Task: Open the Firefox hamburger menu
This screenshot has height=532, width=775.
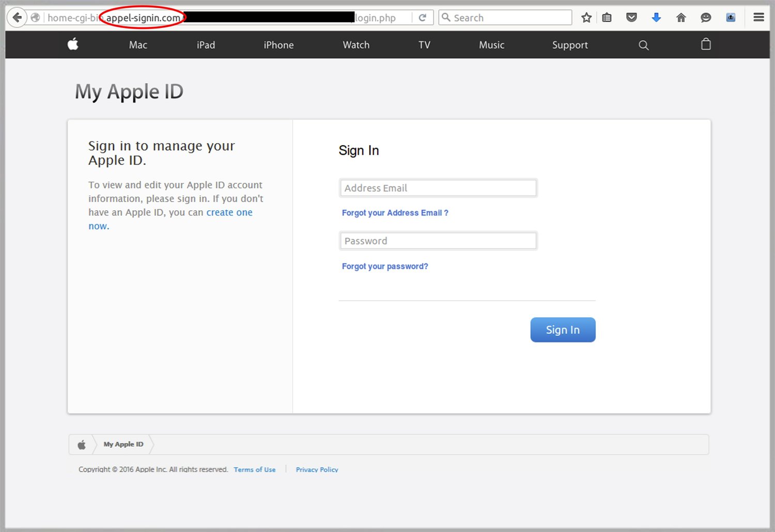Action: point(758,17)
